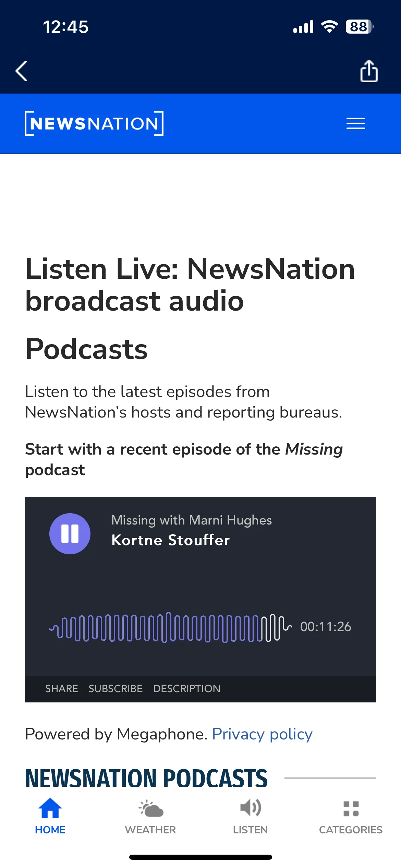Tap the 'Listen Live: NewsNation broadcast audio' headline
The image size is (401, 868).
190,285
